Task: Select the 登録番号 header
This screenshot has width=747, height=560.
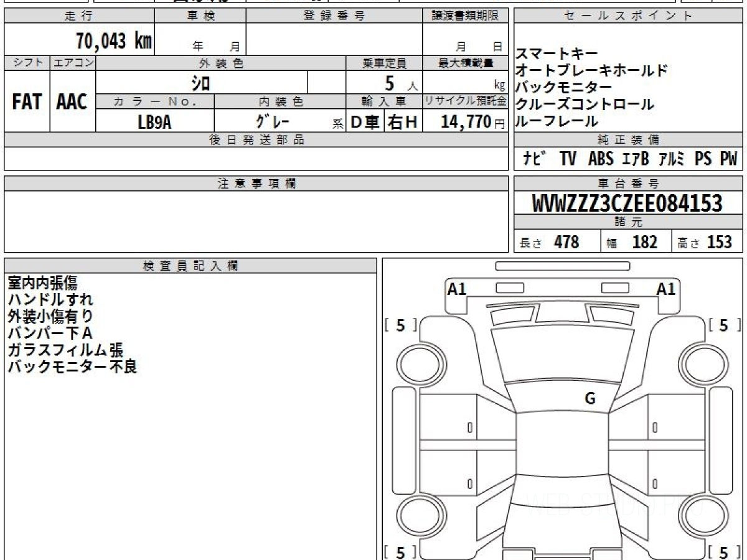Action: point(334,17)
